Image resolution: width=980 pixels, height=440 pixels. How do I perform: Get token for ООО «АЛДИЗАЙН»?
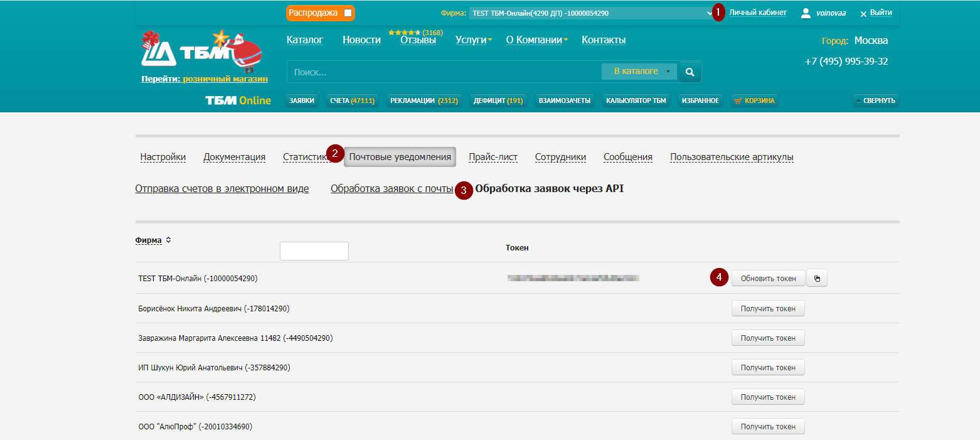[x=768, y=397]
